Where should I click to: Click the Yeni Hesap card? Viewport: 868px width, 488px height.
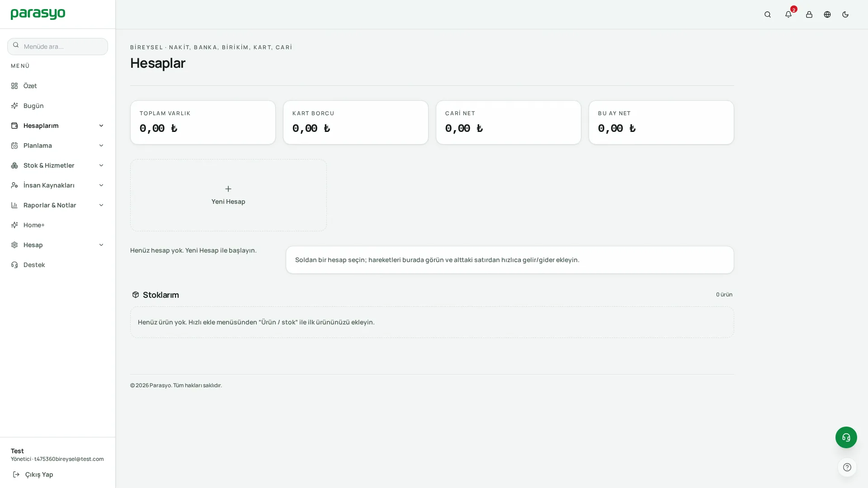pos(228,195)
